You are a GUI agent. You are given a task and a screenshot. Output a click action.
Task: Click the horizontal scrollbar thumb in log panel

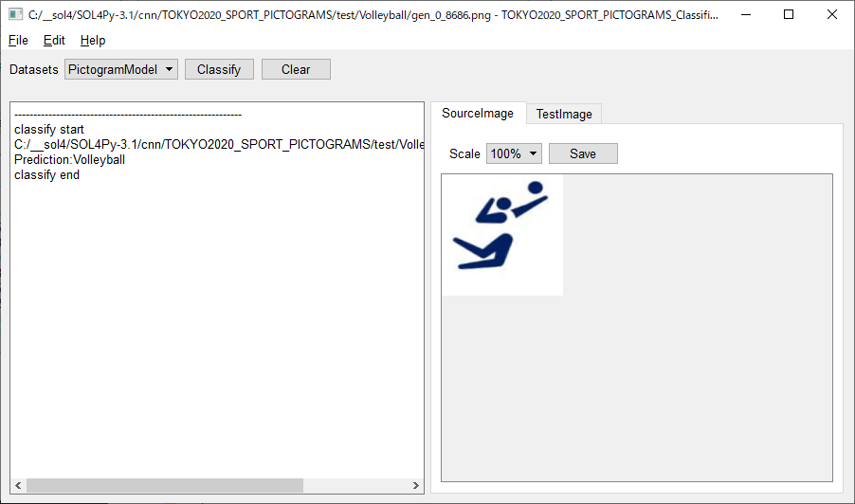(x=165, y=485)
